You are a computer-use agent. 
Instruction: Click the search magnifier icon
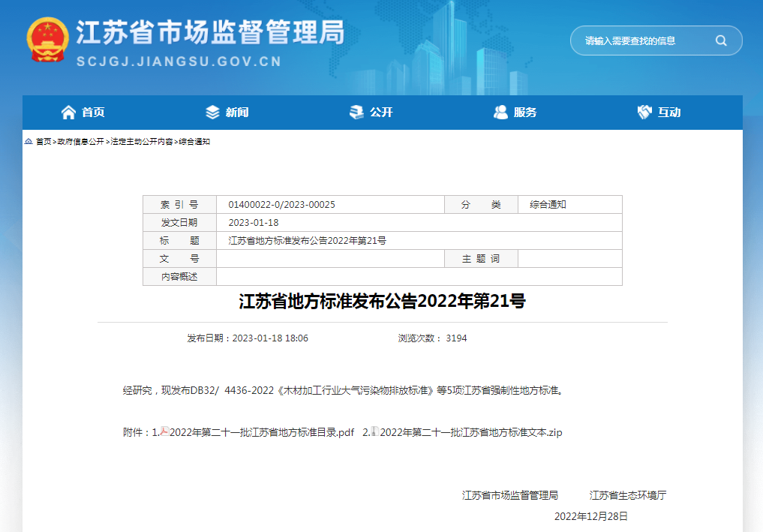[x=722, y=41]
